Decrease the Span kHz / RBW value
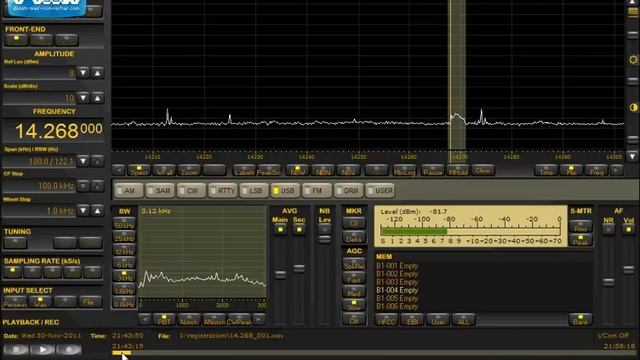Viewport: 640px width, 360px height. 83,161
